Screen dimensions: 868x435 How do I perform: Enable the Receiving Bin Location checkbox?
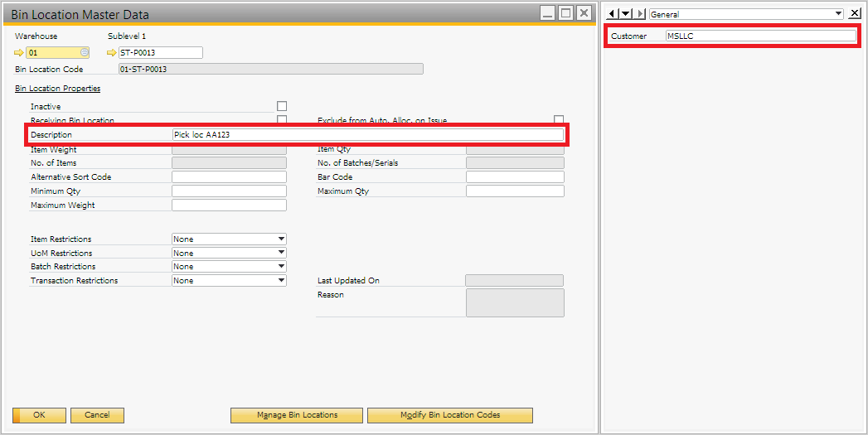pos(282,119)
